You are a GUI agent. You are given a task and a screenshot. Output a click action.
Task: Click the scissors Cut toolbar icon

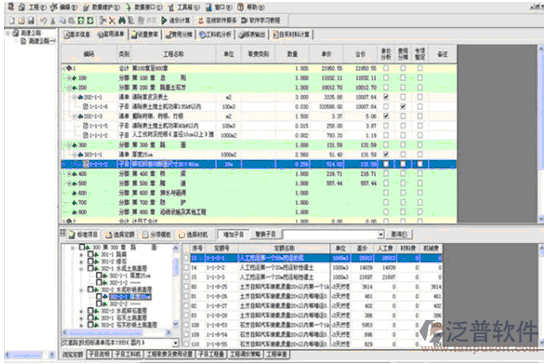coord(103,21)
